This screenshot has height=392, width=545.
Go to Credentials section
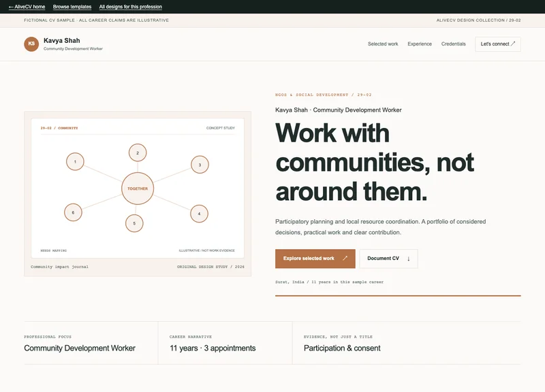pos(453,44)
